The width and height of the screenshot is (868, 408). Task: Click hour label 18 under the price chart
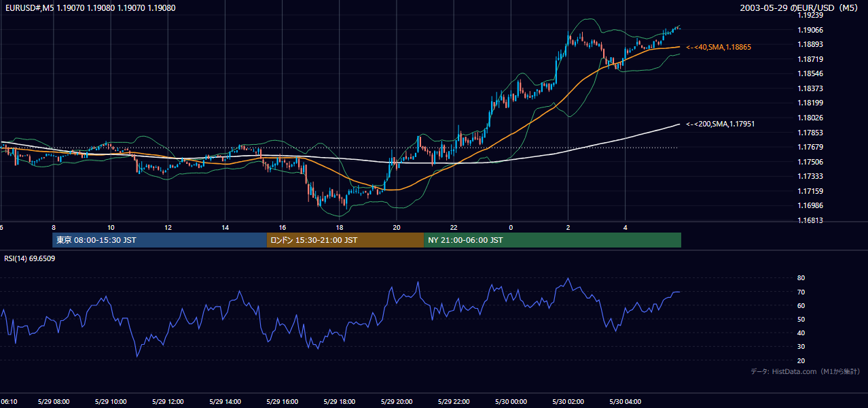(x=340, y=228)
